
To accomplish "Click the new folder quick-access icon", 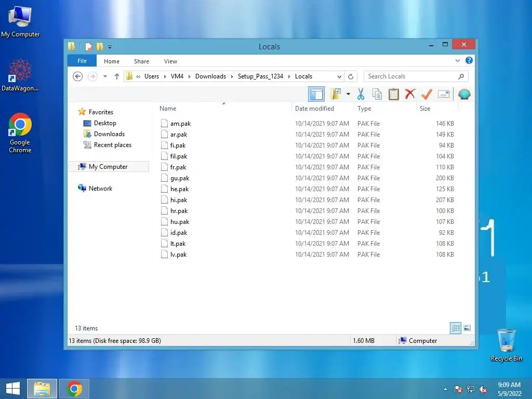I will [100, 46].
